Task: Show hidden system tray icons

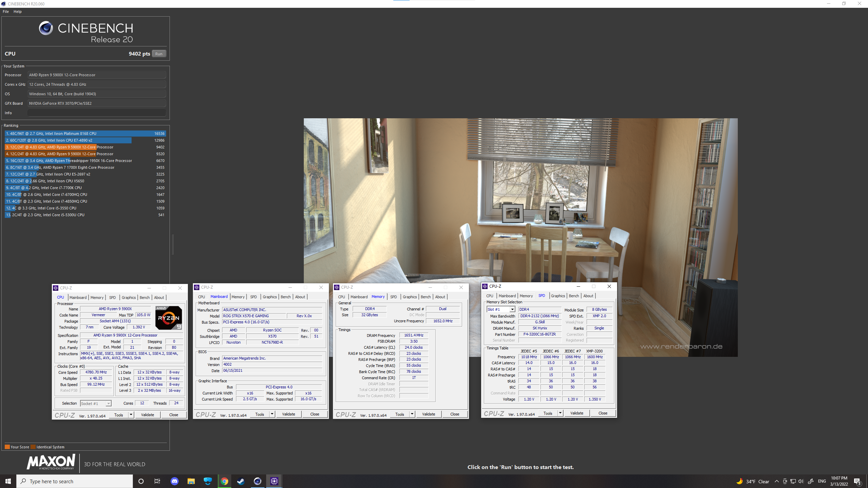Action: [777, 481]
